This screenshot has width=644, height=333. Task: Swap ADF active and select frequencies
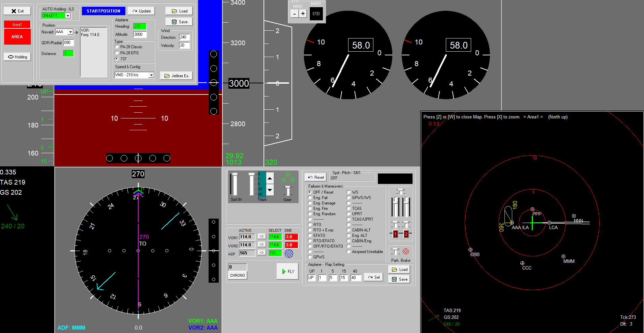(262, 253)
